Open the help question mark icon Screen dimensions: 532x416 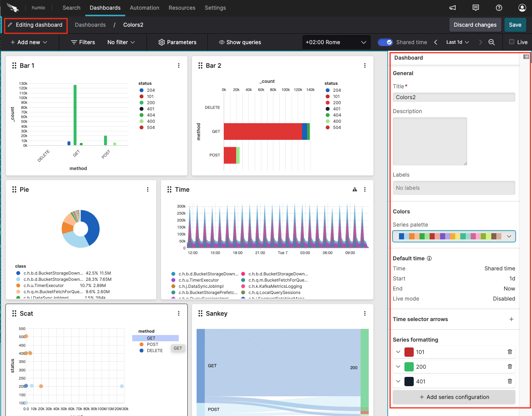(499, 8)
